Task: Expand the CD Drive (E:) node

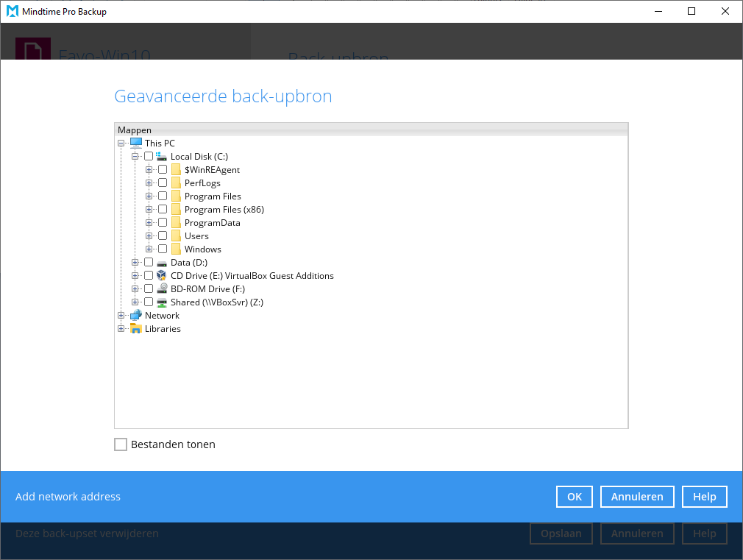Action: point(135,276)
